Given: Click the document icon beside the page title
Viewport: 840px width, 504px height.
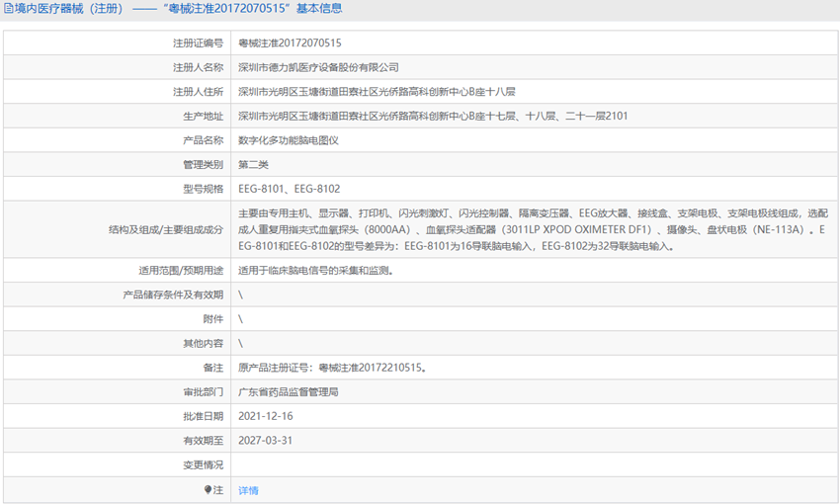Looking at the screenshot, I should pos(9,9).
